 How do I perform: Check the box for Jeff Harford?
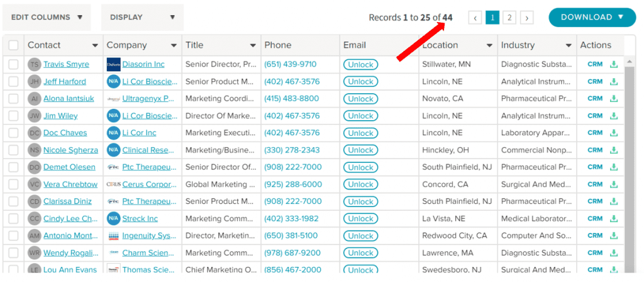(x=14, y=82)
